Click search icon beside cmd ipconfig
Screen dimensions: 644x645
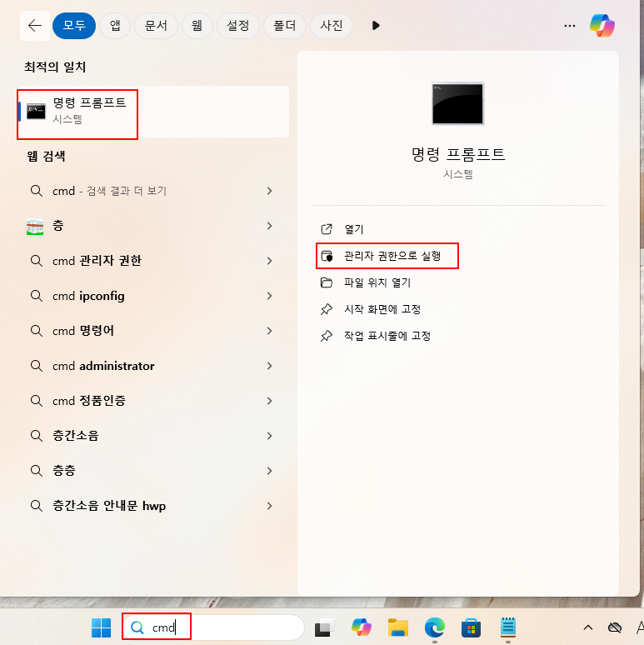(37, 296)
